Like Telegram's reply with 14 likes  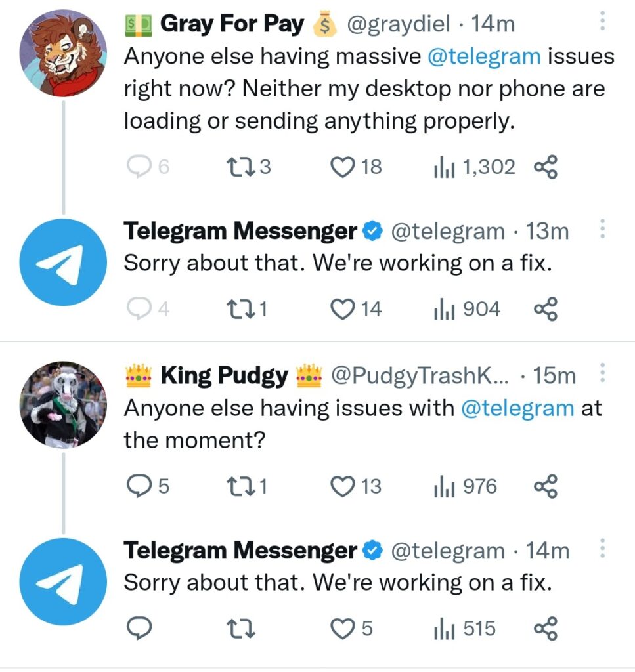341,309
